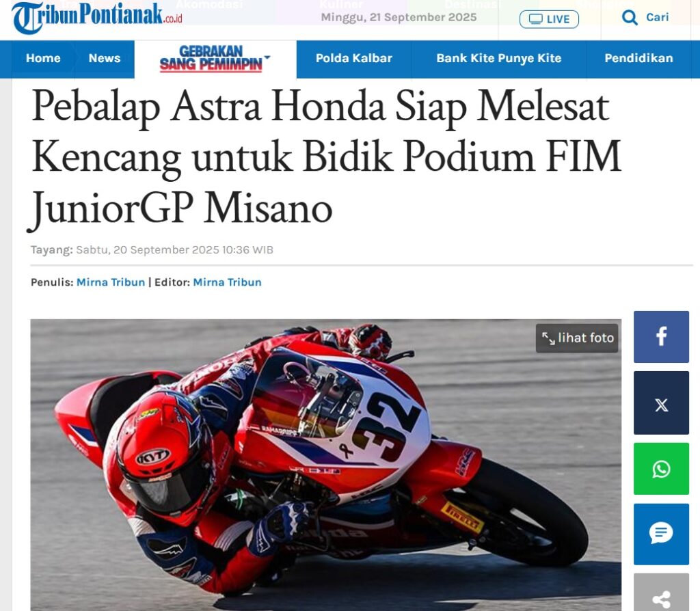
Task: Click Penulis Mirna Tribun link
Action: coord(111,282)
